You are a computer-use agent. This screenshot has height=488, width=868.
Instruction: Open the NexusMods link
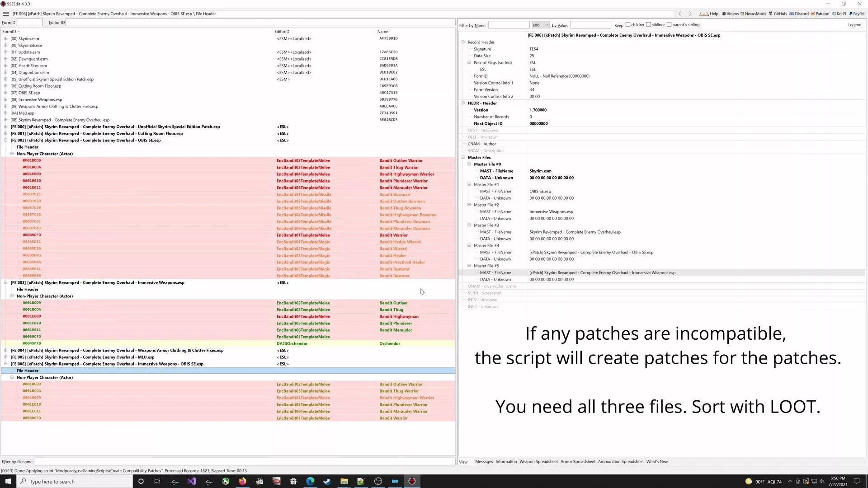point(753,14)
